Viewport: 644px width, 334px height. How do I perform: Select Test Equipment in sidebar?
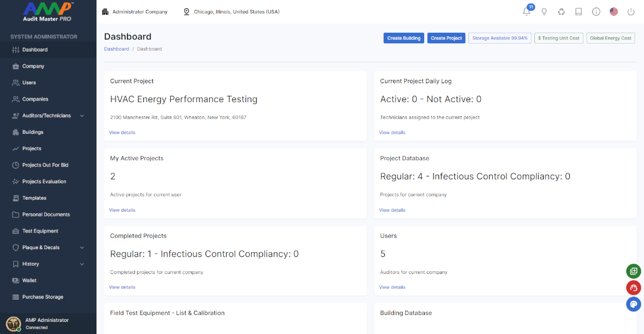[x=40, y=231]
